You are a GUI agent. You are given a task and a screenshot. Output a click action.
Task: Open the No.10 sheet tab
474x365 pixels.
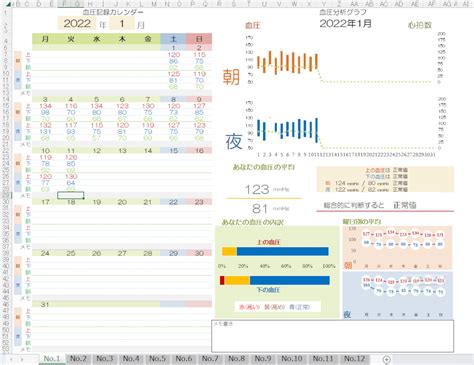[x=292, y=359]
